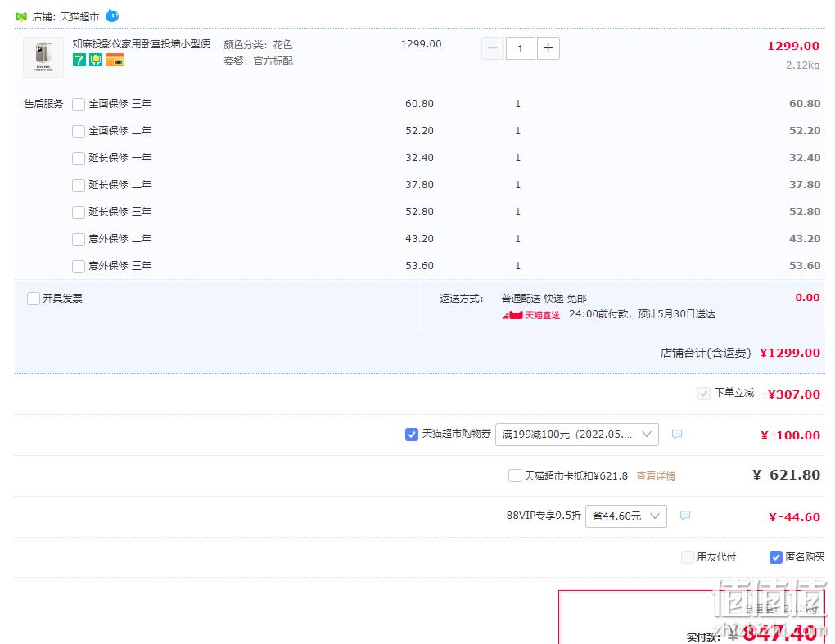The width and height of the screenshot is (835, 644).
Task: Click the 套餐：官方标配 text
Action: coord(258,61)
